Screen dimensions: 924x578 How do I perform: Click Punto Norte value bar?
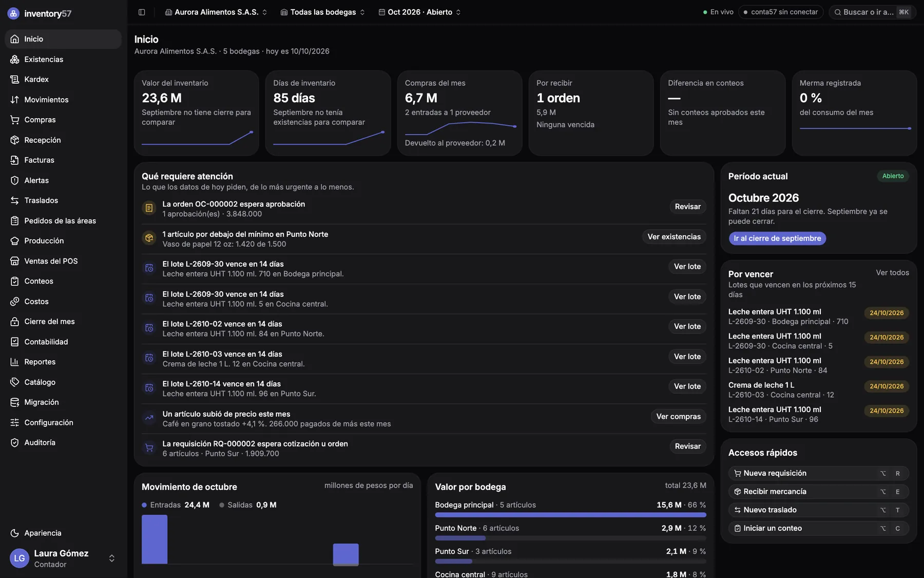(x=570, y=538)
